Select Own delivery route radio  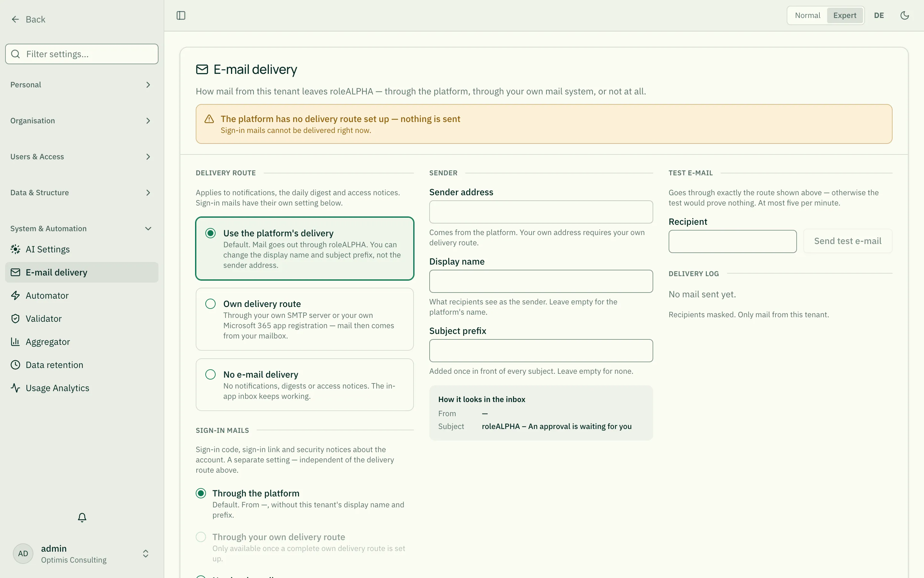click(x=210, y=304)
